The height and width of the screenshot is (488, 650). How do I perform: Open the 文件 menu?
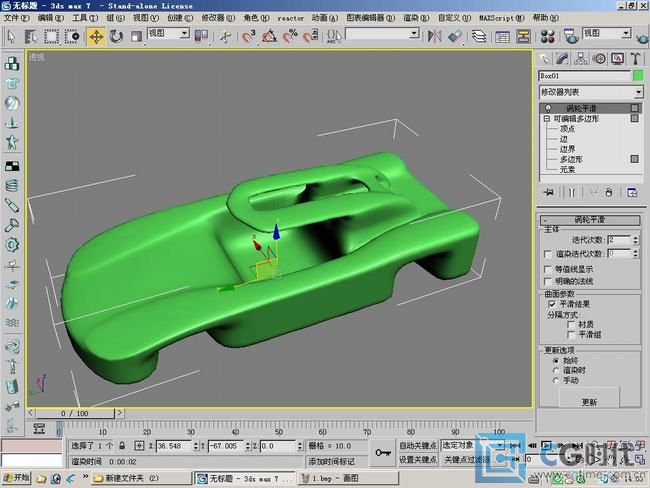[17, 18]
